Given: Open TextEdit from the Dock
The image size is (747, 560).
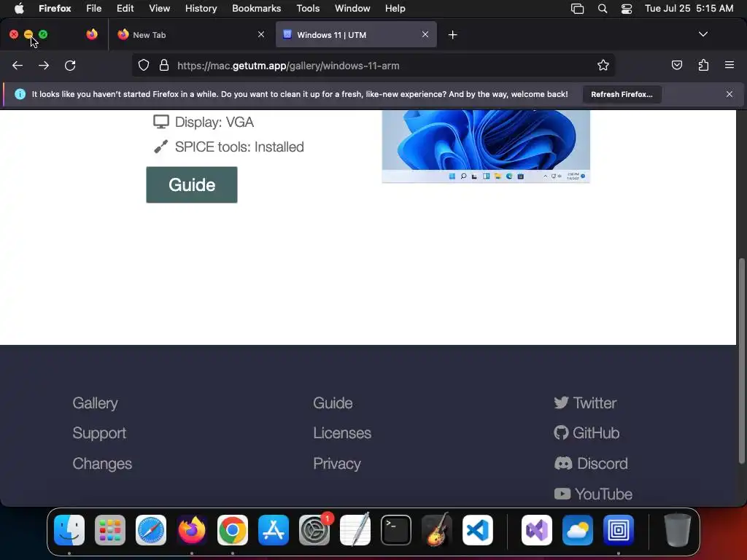Looking at the screenshot, I should tap(355, 530).
